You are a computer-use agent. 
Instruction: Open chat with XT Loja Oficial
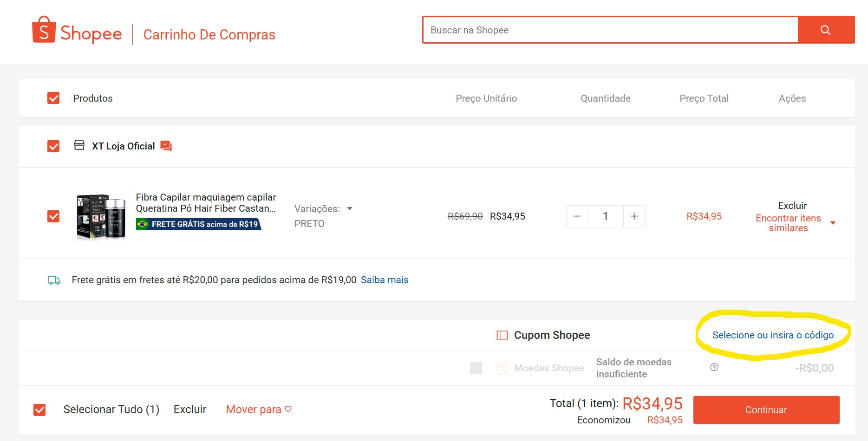coord(166,146)
